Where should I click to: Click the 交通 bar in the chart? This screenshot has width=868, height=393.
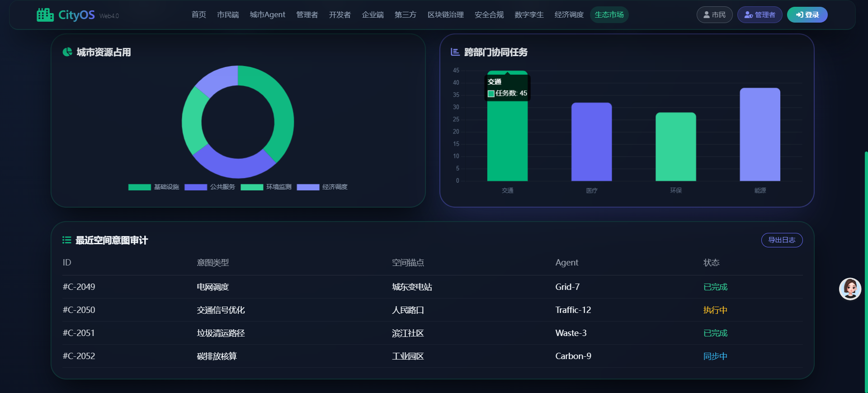coord(507,126)
